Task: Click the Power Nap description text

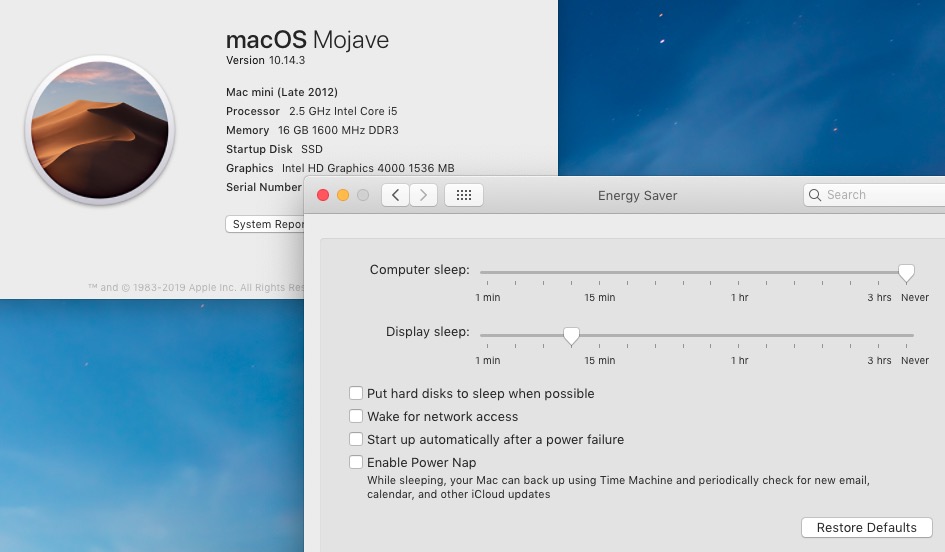Action: (x=618, y=487)
